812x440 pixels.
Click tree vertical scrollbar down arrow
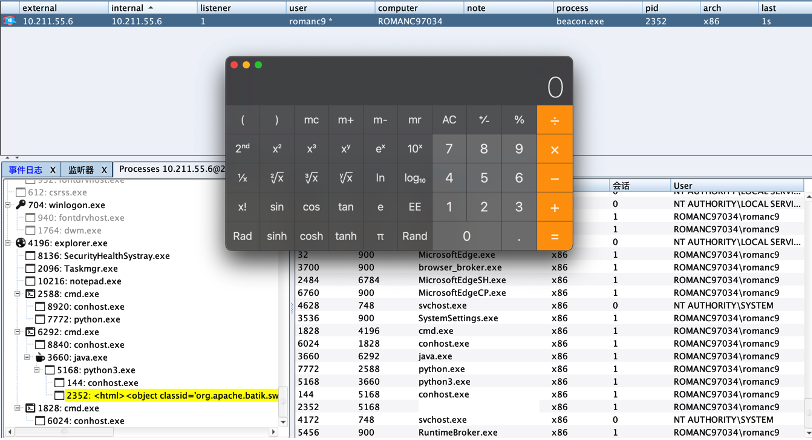tap(283, 422)
